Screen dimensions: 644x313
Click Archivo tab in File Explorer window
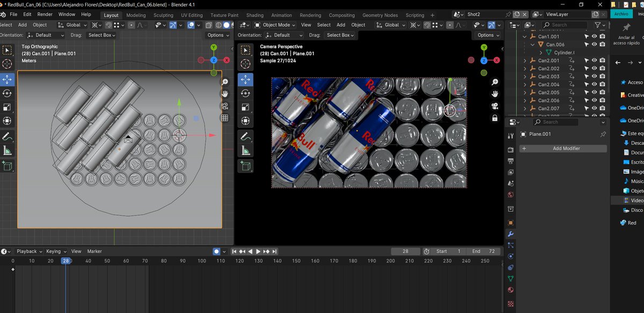(x=621, y=14)
